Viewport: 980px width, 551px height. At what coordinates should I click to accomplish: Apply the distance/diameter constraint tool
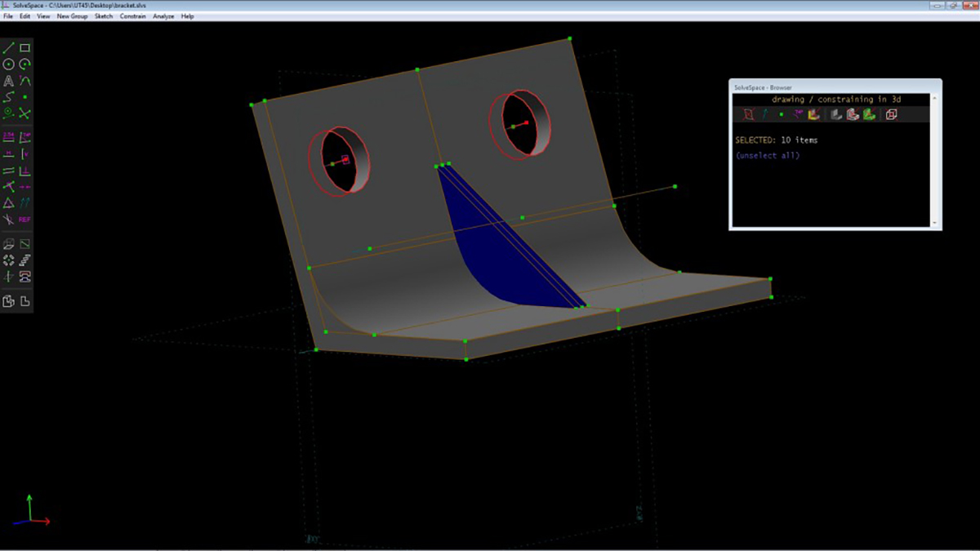tap(8, 136)
